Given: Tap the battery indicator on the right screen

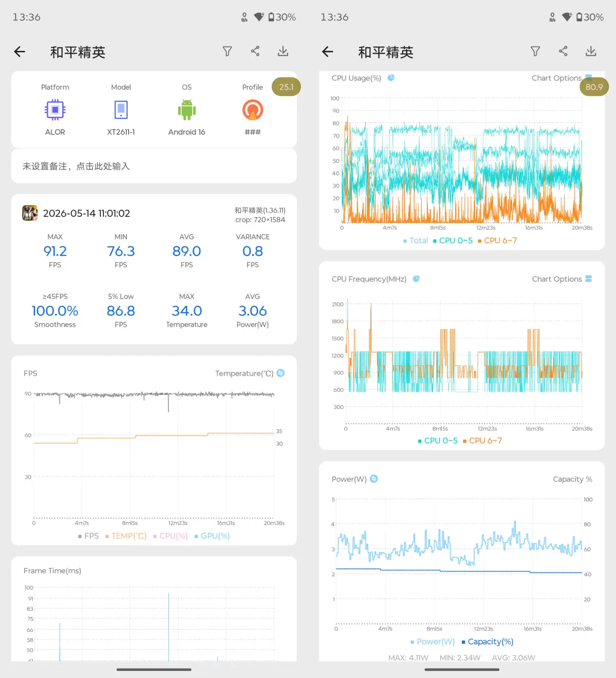Looking at the screenshot, I should 590,17.
